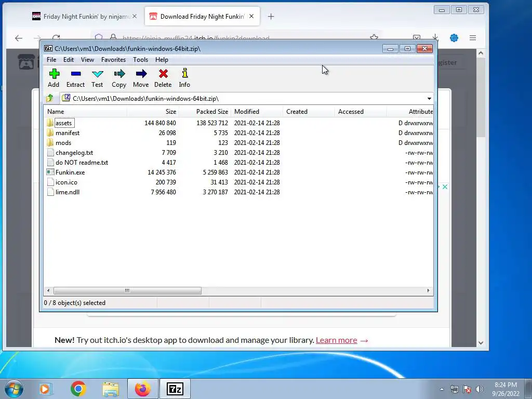This screenshot has height=399, width=532.
Task: Switch to Firefox on the taskbar
Action: click(x=143, y=389)
